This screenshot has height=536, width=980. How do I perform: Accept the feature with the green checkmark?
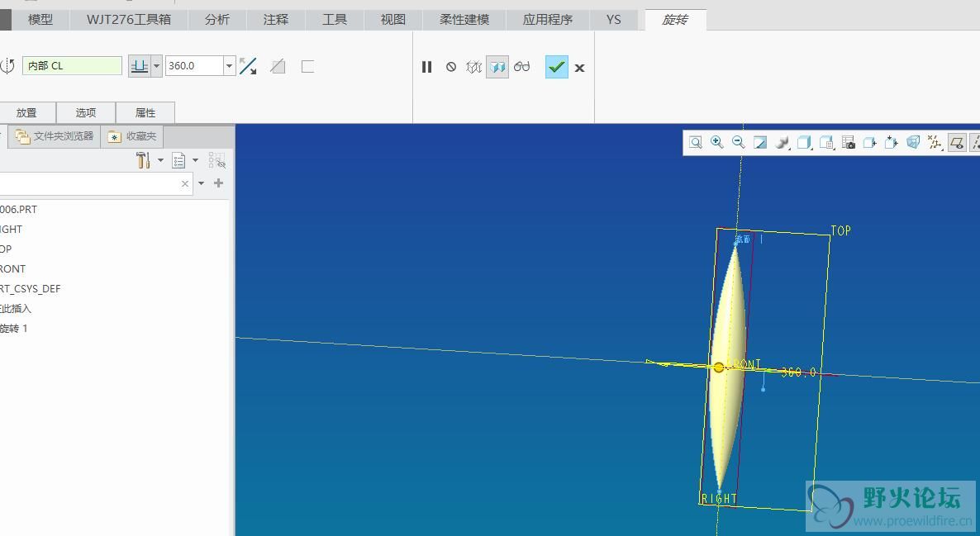click(x=557, y=67)
